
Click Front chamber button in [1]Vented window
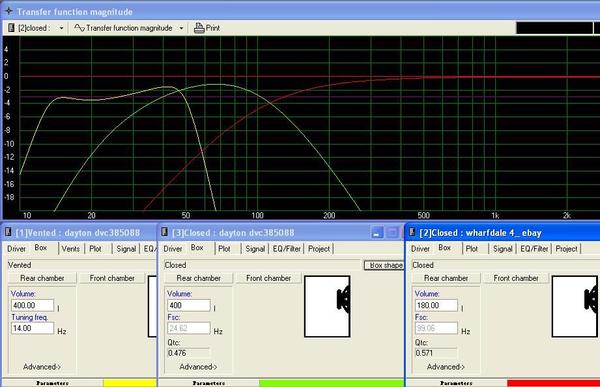(112, 278)
